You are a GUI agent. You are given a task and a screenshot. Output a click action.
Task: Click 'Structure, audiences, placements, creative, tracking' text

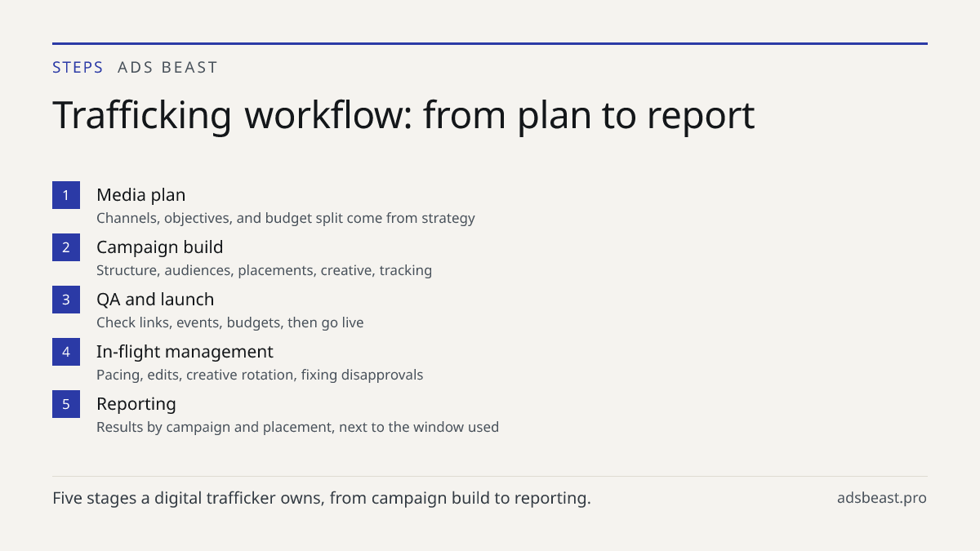coord(264,270)
